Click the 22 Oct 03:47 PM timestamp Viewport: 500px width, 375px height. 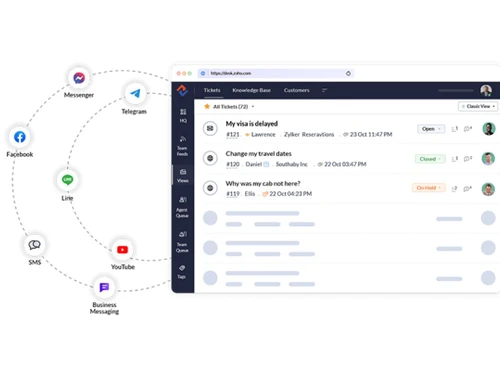click(x=345, y=164)
